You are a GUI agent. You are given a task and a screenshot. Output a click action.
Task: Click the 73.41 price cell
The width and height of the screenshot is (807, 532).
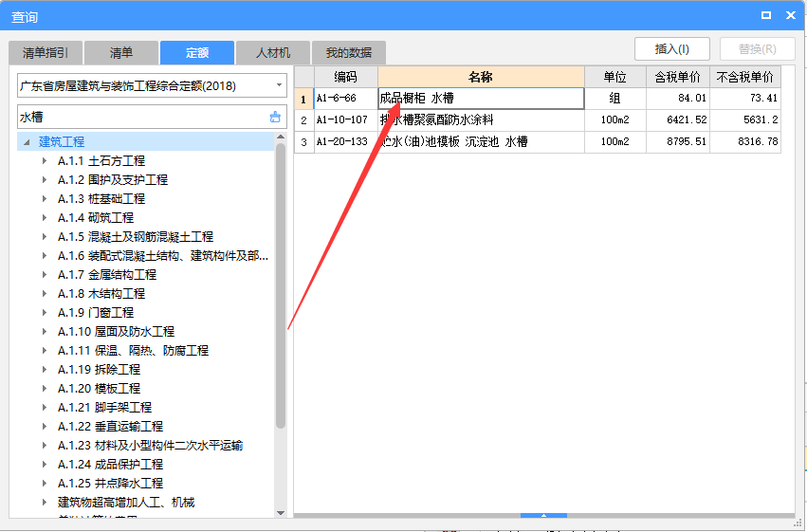pos(745,99)
